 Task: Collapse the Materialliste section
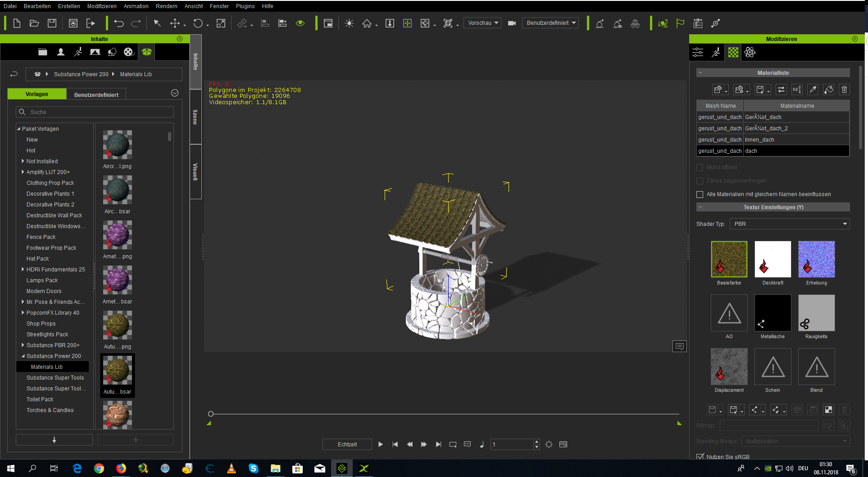[x=700, y=73]
